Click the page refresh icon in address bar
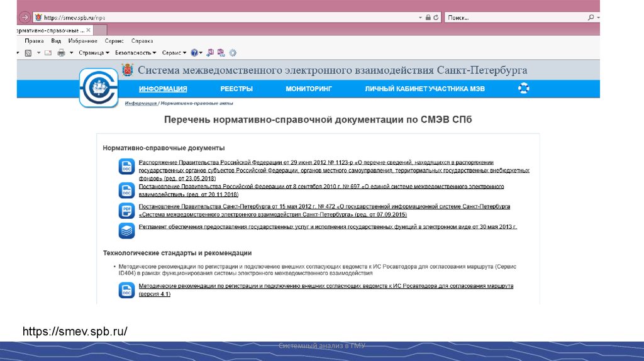The image size is (644, 361). click(x=436, y=18)
